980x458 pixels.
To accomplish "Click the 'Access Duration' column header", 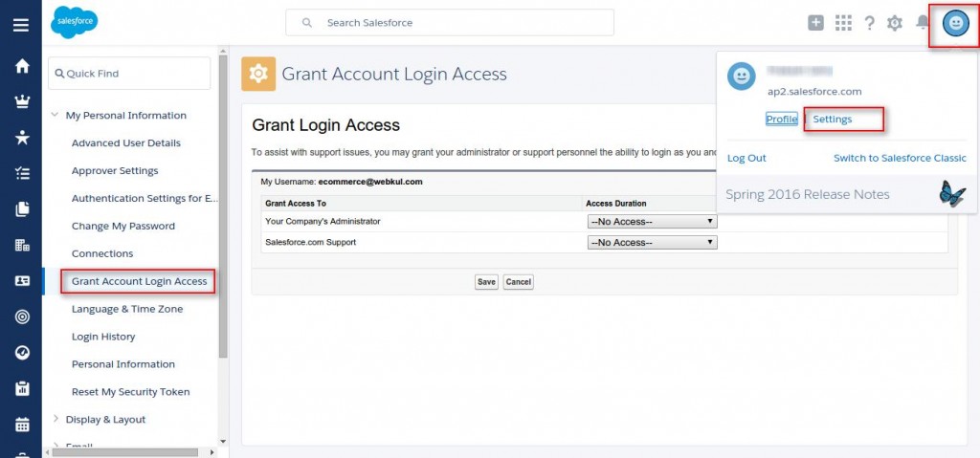I will pyautogui.click(x=615, y=203).
